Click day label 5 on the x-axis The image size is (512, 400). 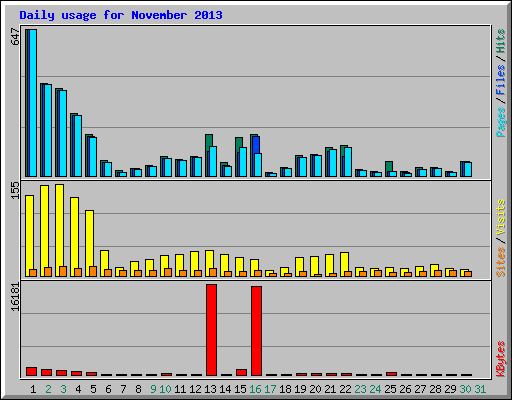tap(93, 389)
